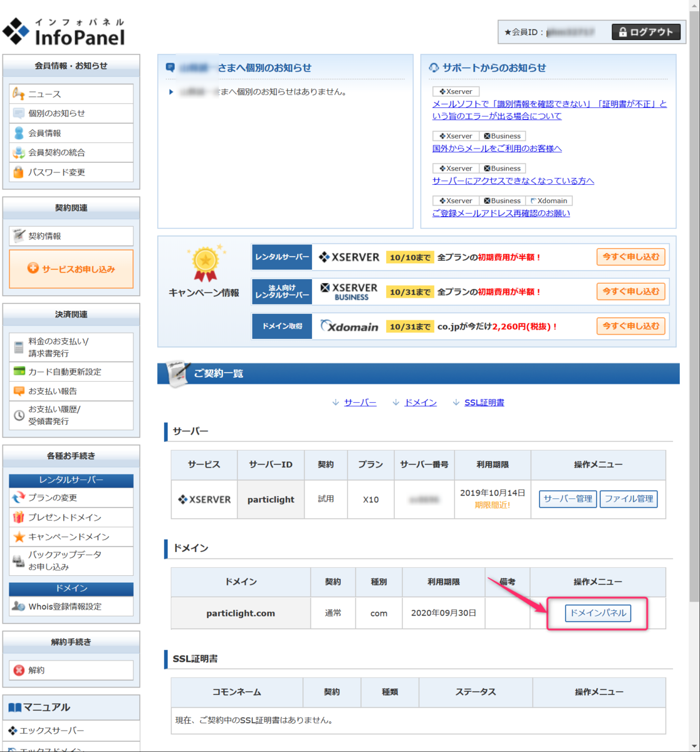Image resolution: width=700 pixels, height=752 pixels.
Task: Click the Whois登録情報設定 icon
Action: coord(19,607)
